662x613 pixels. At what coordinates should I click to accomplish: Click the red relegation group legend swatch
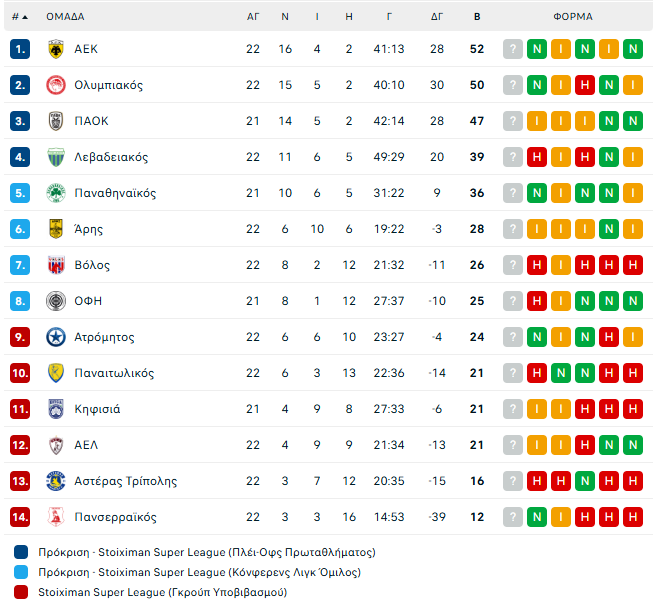coord(22,592)
